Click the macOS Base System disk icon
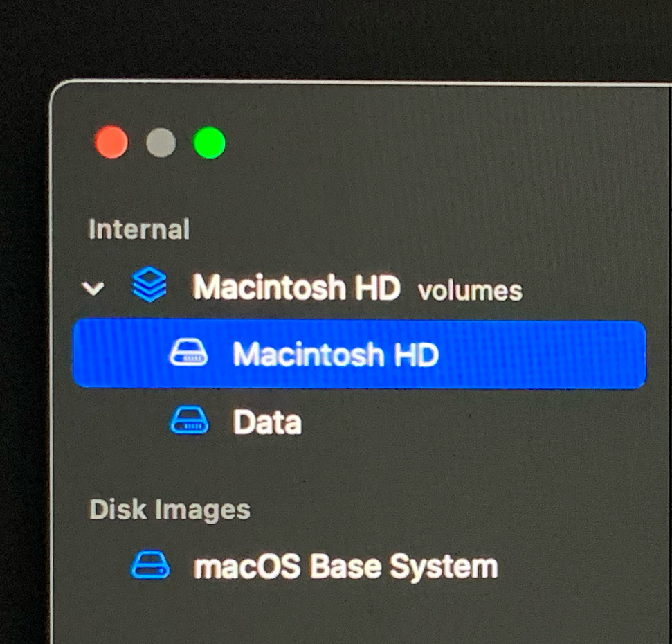The image size is (672, 644). click(149, 565)
